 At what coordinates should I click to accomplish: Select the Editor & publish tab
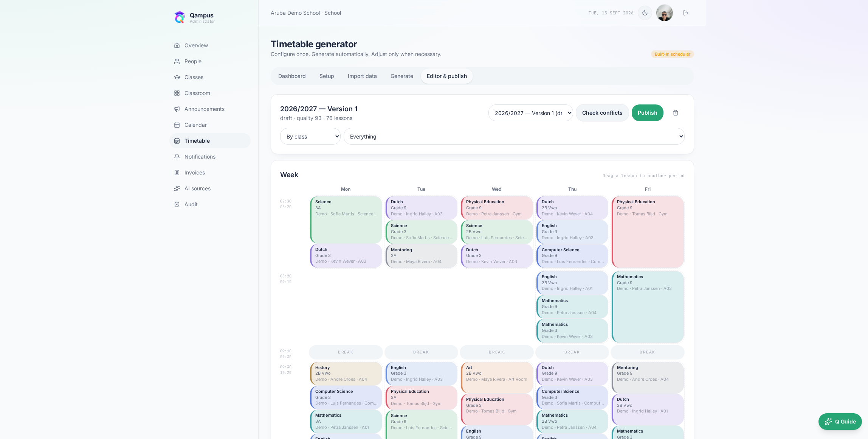point(447,76)
